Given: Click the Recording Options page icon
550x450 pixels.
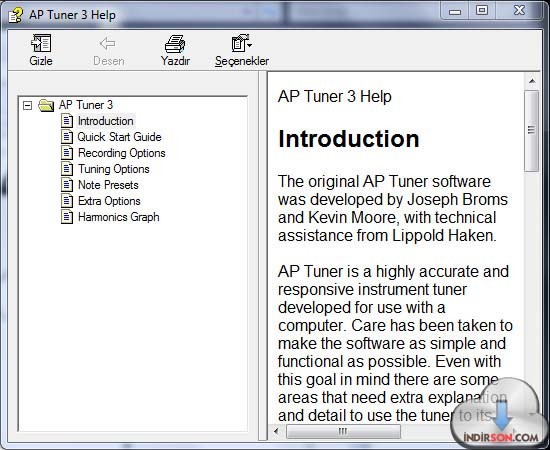Looking at the screenshot, I should [x=67, y=153].
